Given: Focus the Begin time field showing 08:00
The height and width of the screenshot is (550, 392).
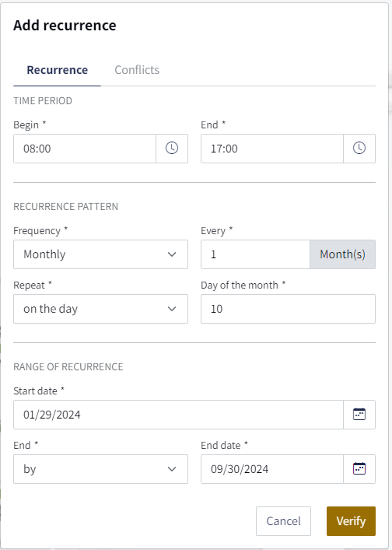Looking at the screenshot, I should (x=85, y=149).
